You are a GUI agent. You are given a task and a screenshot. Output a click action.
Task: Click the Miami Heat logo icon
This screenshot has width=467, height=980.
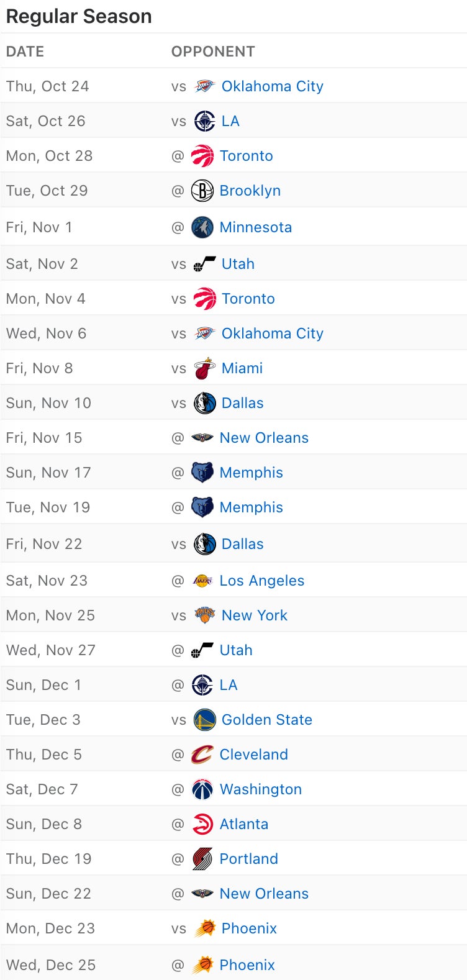click(204, 368)
